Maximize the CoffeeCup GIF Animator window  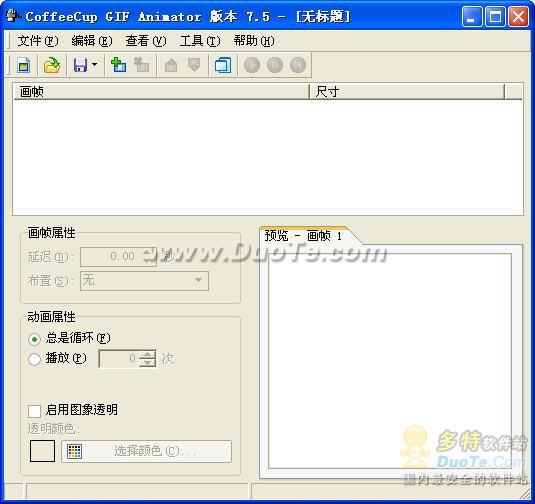pyautogui.click(x=495, y=16)
